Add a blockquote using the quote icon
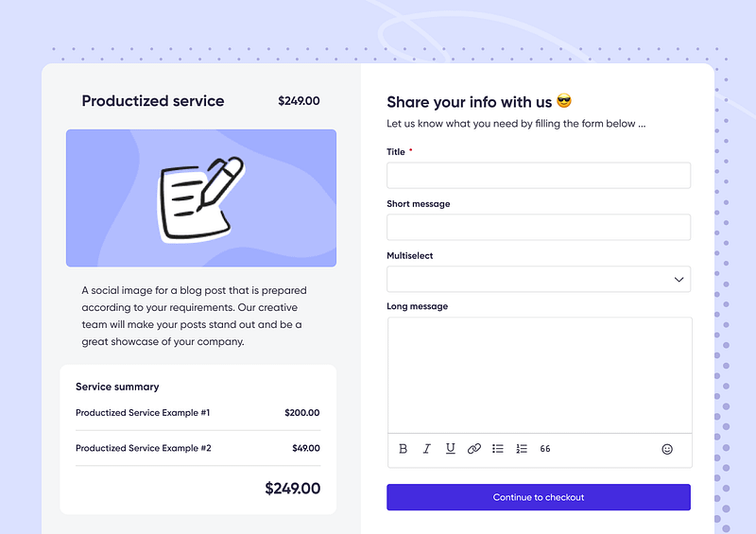 click(x=545, y=449)
